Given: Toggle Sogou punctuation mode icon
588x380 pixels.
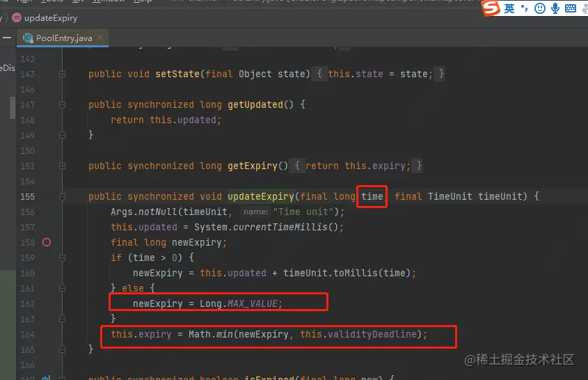Looking at the screenshot, I should [525, 8].
